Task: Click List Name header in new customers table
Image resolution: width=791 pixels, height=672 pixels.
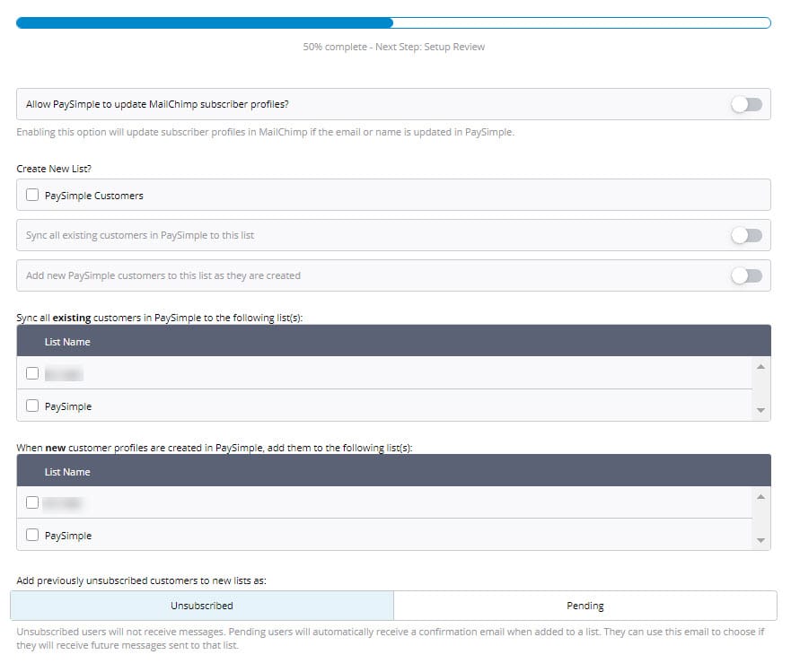Action: [67, 471]
